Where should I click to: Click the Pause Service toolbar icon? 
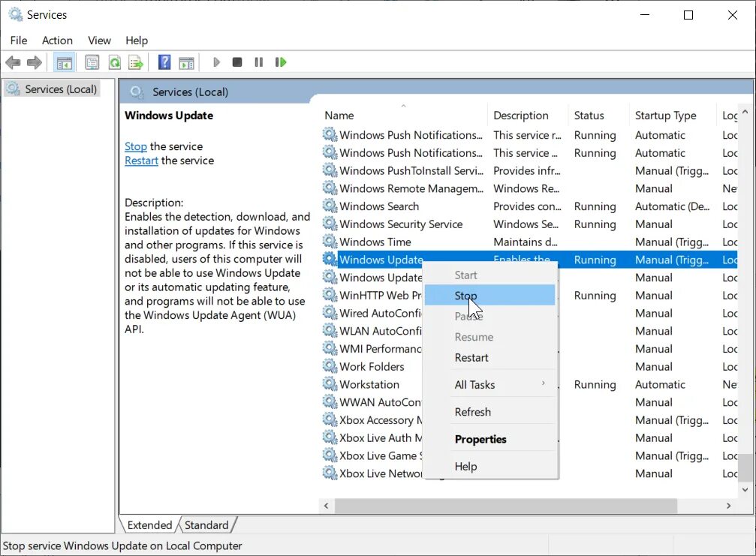(x=259, y=62)
